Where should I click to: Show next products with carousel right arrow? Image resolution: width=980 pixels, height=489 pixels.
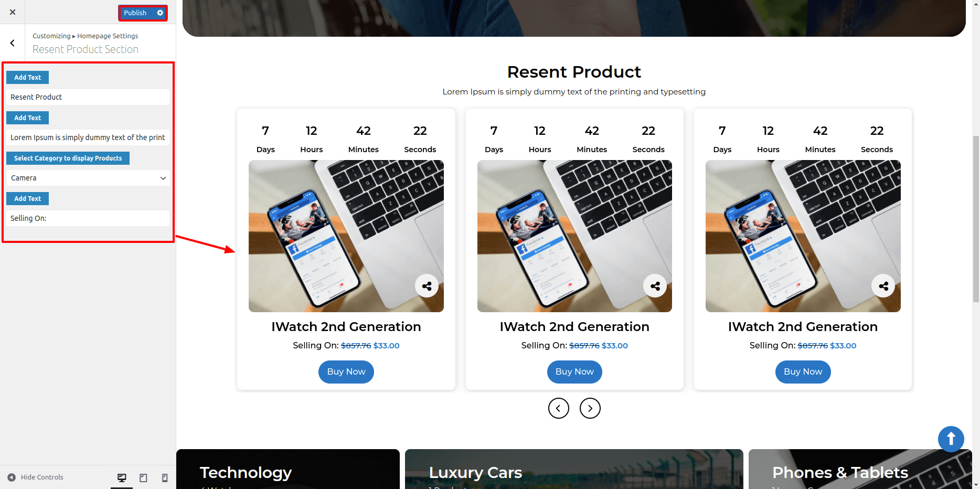point(590,408)
